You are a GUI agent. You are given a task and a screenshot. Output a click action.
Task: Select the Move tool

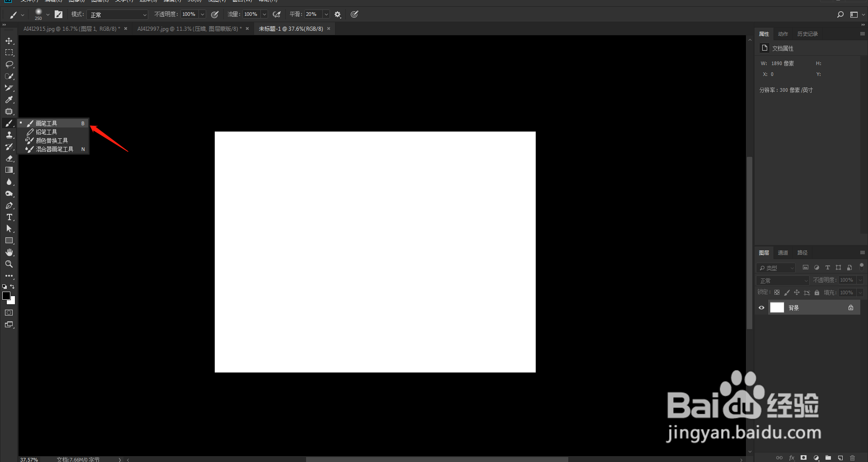[9, 41]
